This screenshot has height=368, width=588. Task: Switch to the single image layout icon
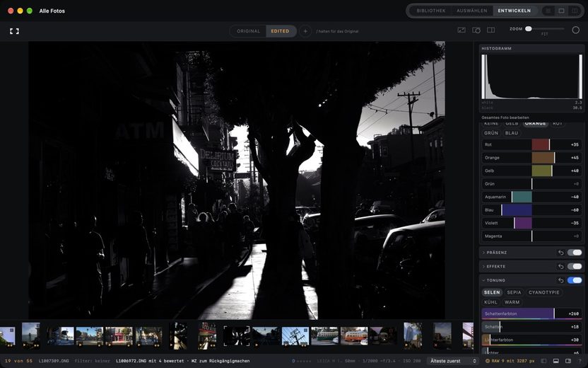[561, 11]
